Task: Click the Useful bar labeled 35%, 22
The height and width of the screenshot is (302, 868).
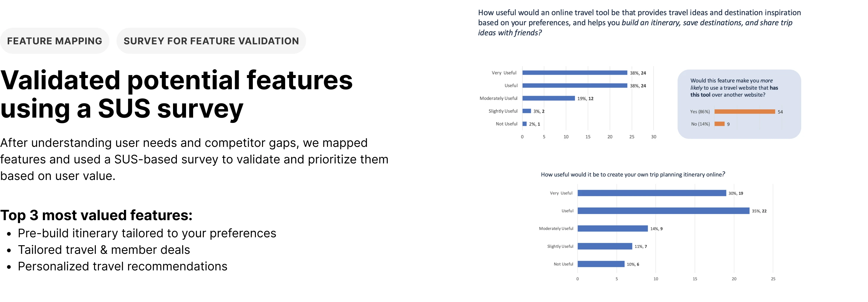Action: pyautogui.click(x=663, y=211)
